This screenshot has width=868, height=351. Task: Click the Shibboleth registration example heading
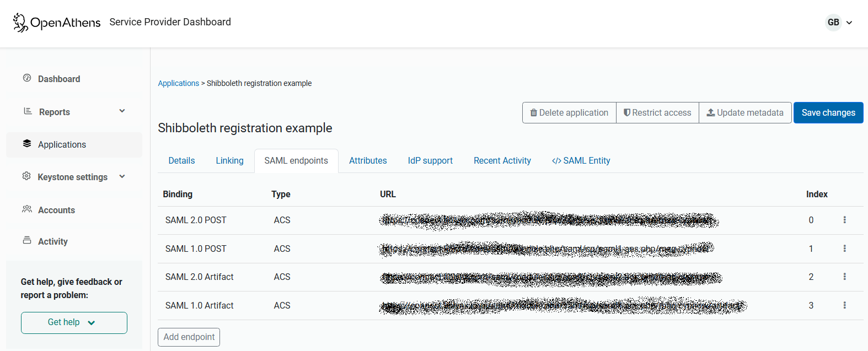[245, 128]
